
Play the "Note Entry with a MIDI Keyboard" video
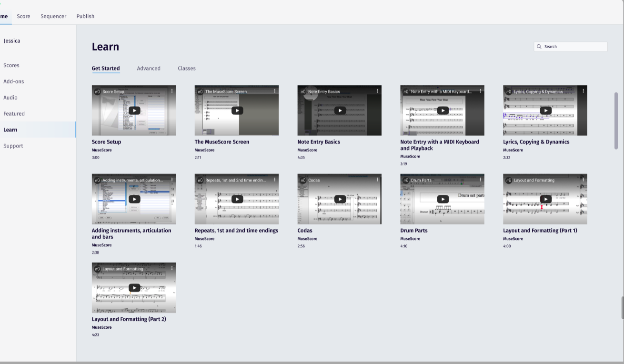point(443,110)
